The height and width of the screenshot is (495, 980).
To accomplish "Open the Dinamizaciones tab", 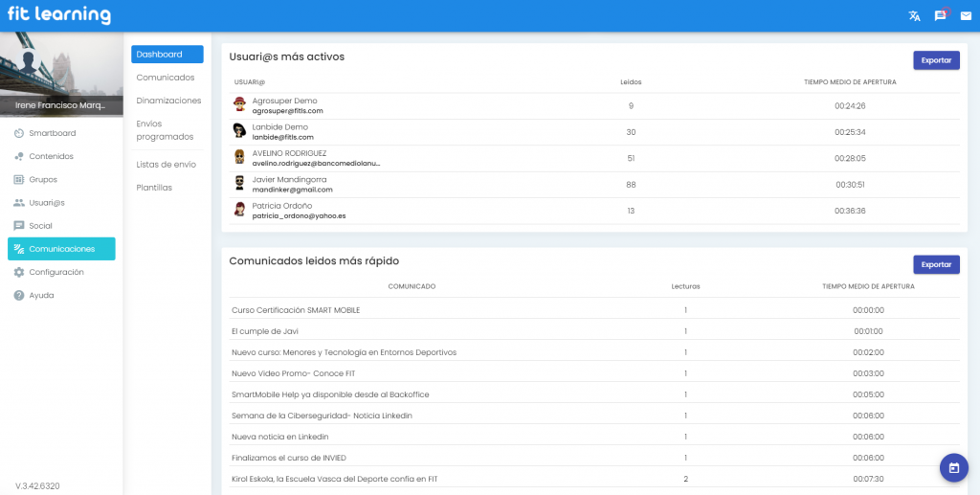I will 168,101.
